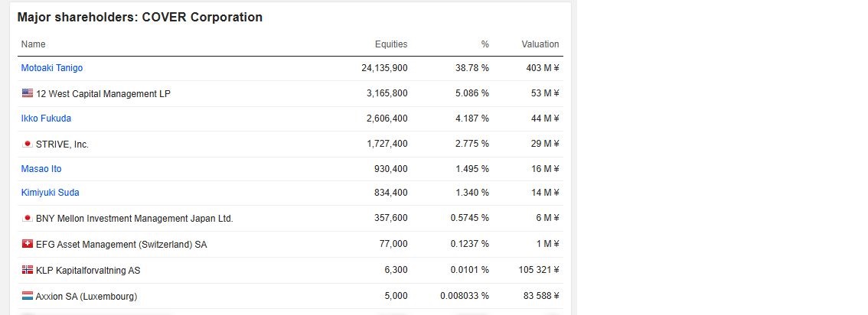Click valuation 44 M ¥
The height and width of the screenshot is (315, 868).
click(545, 119)
